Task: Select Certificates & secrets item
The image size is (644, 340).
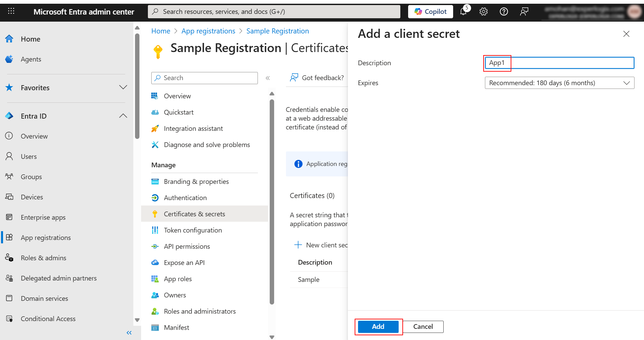Action: pos(204,214)
